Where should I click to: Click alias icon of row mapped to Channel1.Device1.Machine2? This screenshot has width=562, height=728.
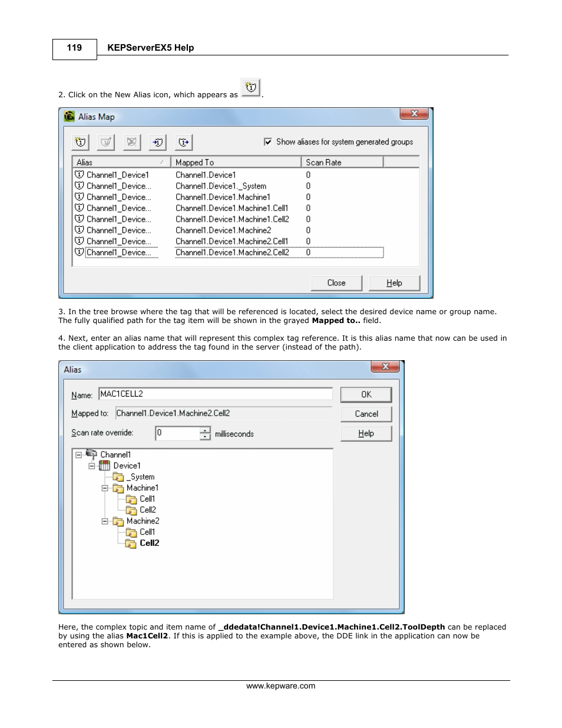[x=80, y=230]
